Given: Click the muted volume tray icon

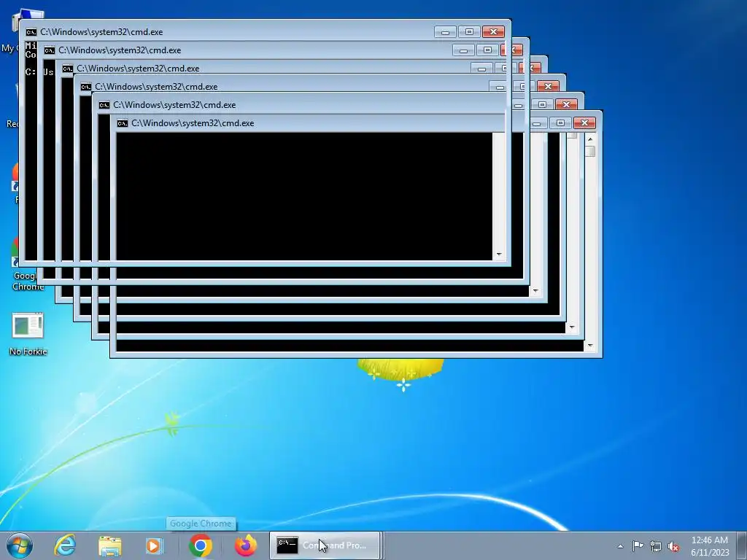Looking at the screenshot, I should coord(673,546).
